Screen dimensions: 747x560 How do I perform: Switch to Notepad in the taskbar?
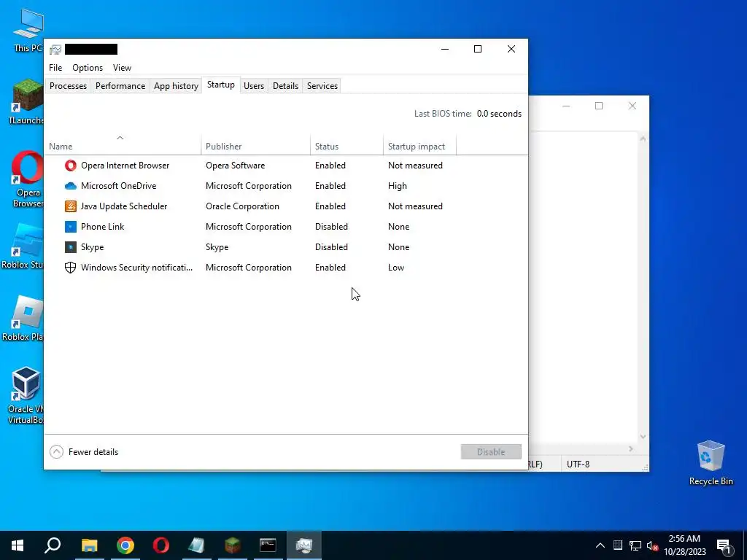pyautogui.click(x=197, y=545)
